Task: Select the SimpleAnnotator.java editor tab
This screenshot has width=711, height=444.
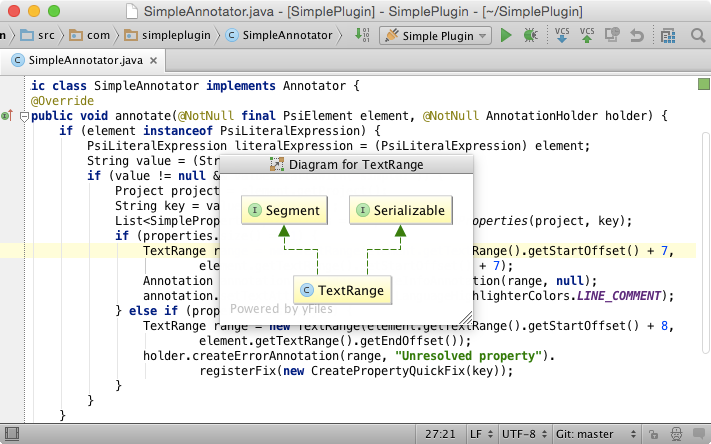Action: (x=83, y=60)
